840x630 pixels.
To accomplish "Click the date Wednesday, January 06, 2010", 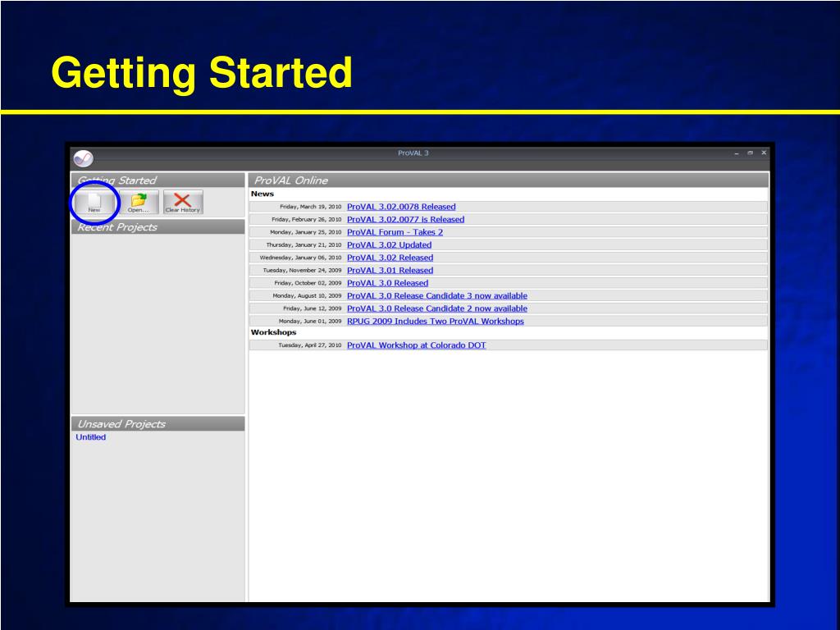I will click(x=300, y=258).
